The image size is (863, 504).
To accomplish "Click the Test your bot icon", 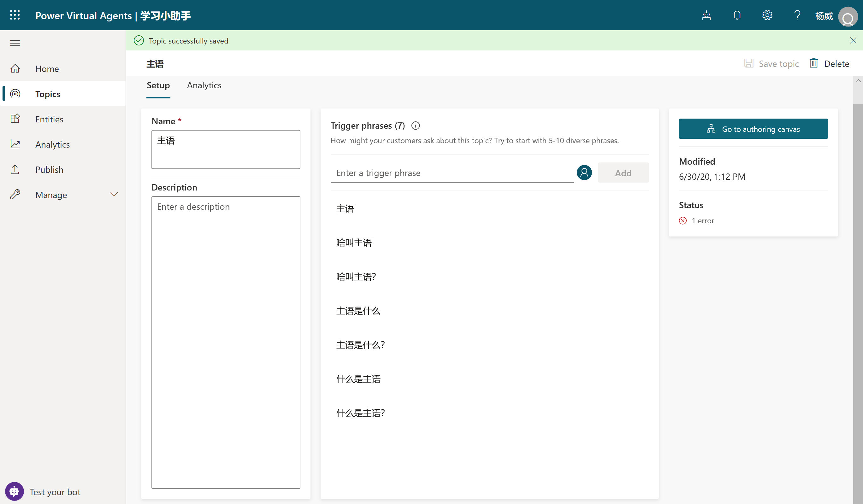I will (x=15, y=491).
